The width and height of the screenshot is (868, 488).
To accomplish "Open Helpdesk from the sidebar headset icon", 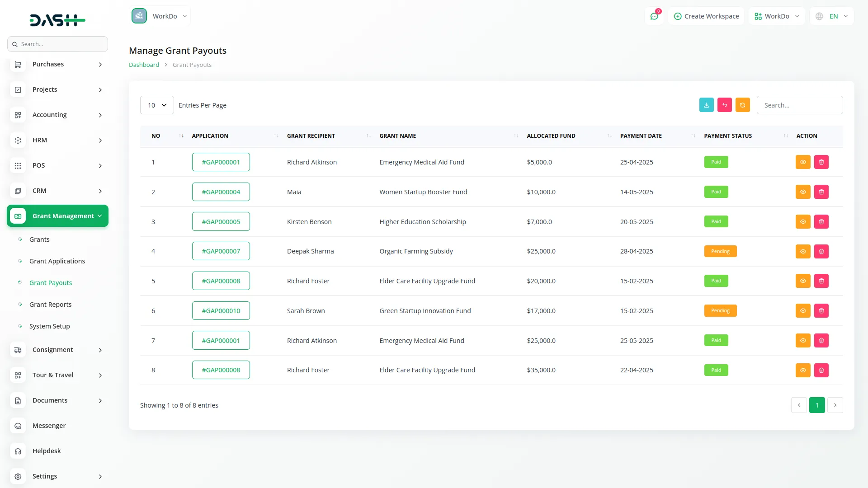I will pyautogui.click(x=18, y=451).
